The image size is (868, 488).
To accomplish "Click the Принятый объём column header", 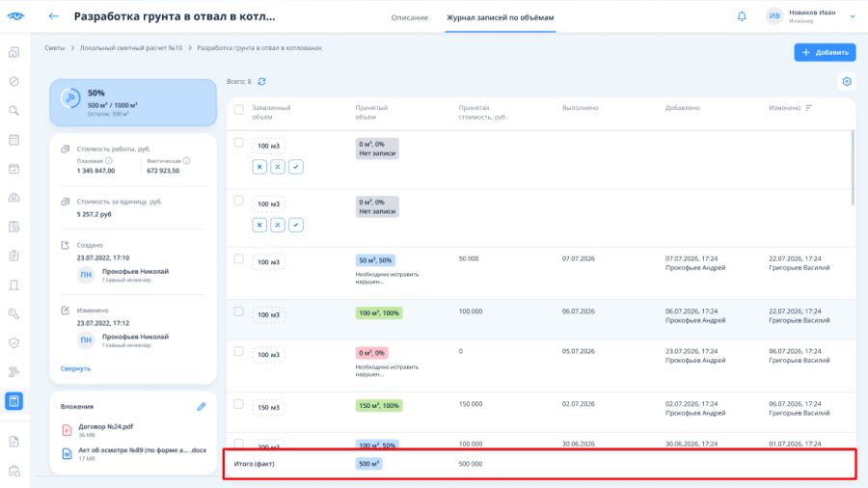I will point(371,112).
